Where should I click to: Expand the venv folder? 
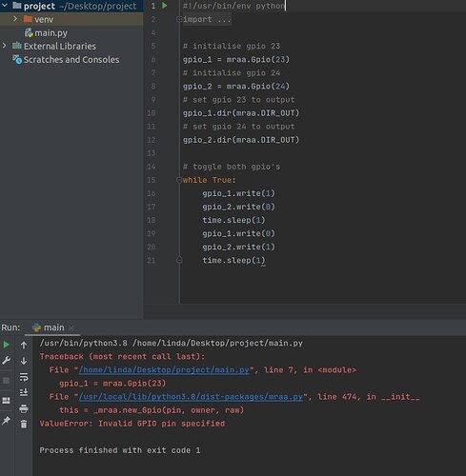[15, 19]
